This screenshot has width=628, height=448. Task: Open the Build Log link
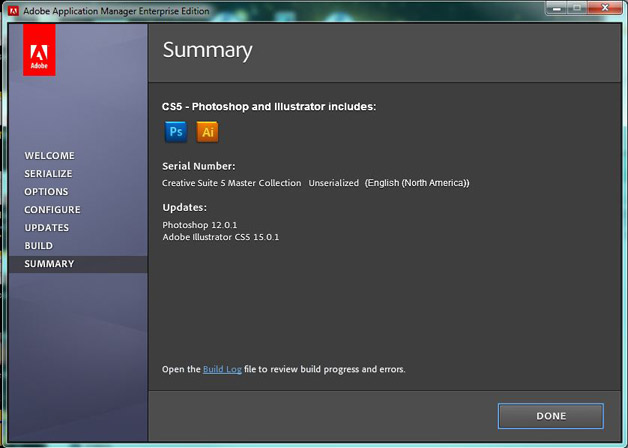click(222, 369)
